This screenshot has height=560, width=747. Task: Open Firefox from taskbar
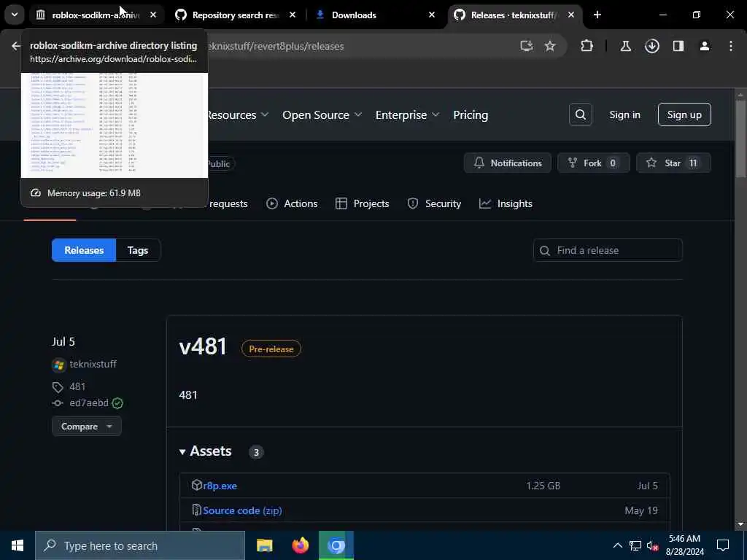(300, 545)
